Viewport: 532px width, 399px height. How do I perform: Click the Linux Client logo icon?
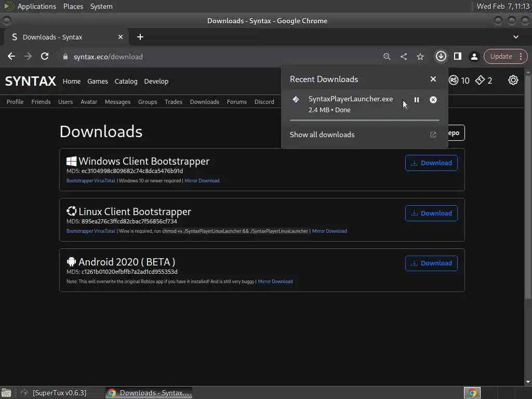(71, 211)
